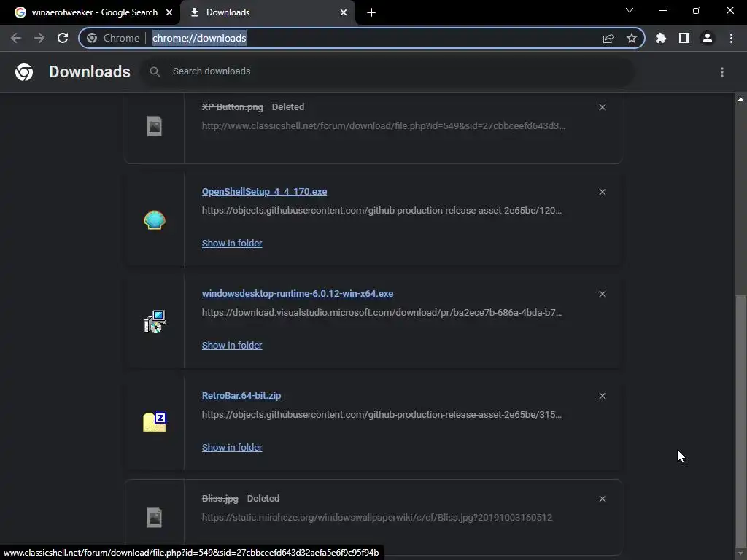747x560 pixels.
Task: Open a new tab with plus button
Action: [x=371, y=12]
